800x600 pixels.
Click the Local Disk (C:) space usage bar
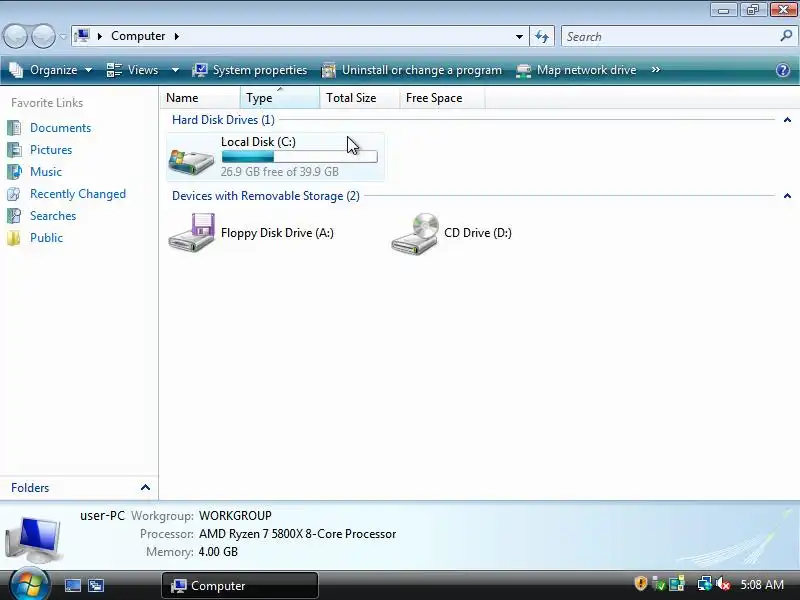(x=299, y=157)
